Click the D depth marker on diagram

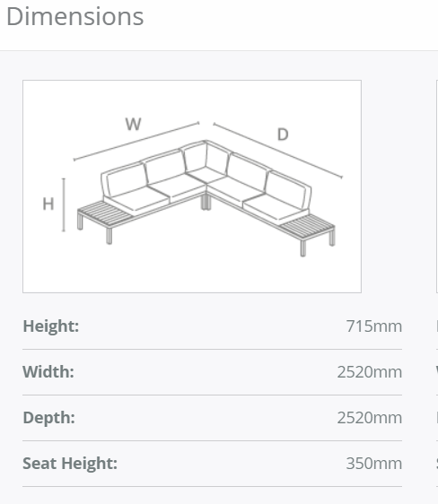click(283, 135)
